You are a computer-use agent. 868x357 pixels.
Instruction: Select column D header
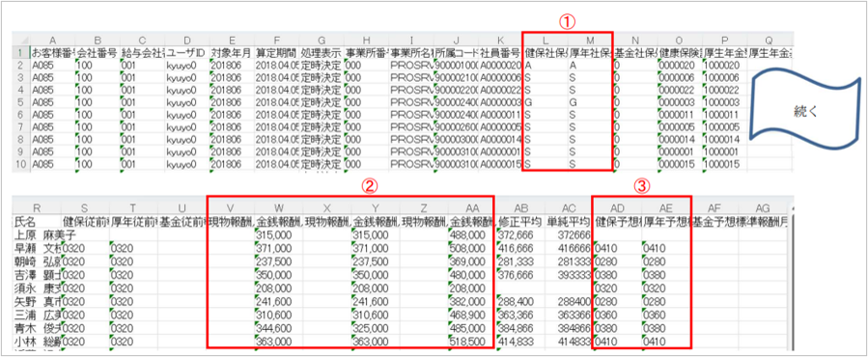click(186, 41)
